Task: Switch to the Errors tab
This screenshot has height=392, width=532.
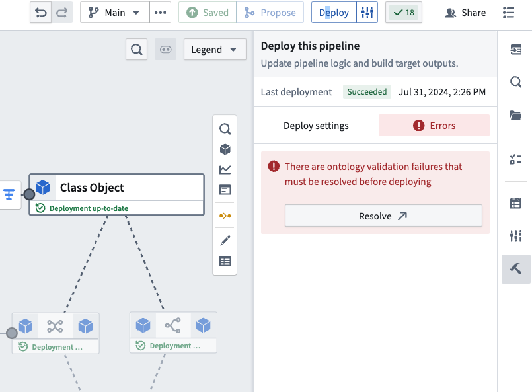Action: pyautogui.click(x=434, y=126)
